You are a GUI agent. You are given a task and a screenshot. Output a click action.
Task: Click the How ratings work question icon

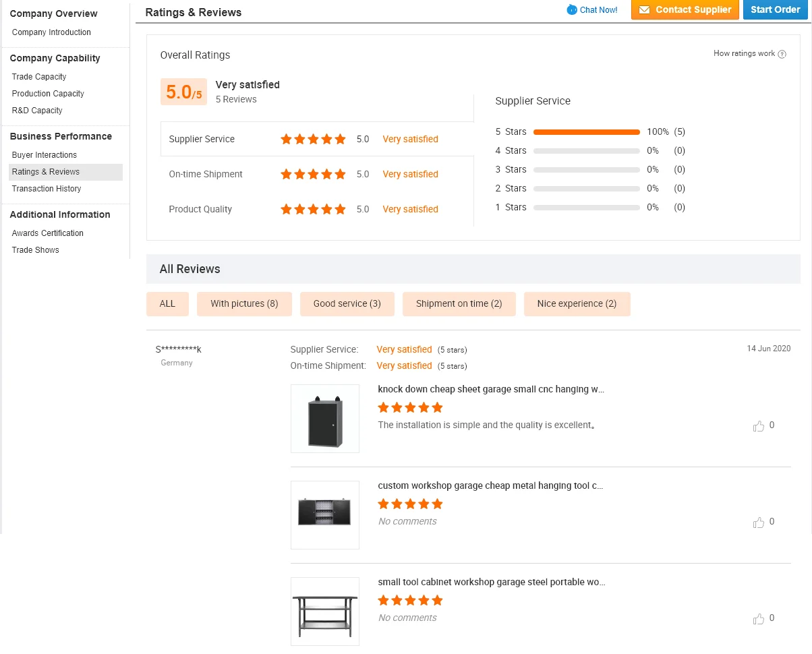pos(782,54)
